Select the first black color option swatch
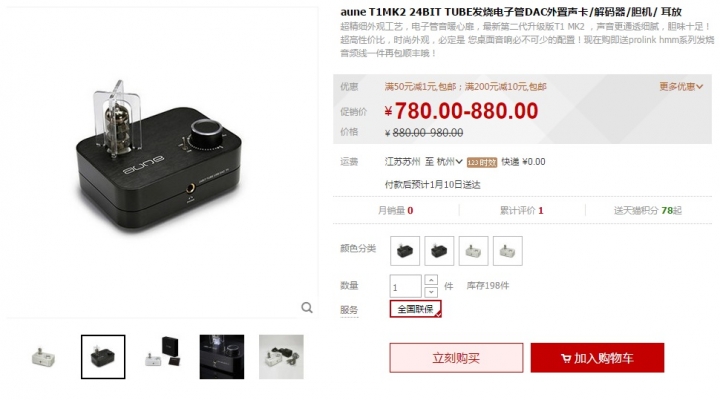Viewport: 720px width, 400px height. coord(405,251)
